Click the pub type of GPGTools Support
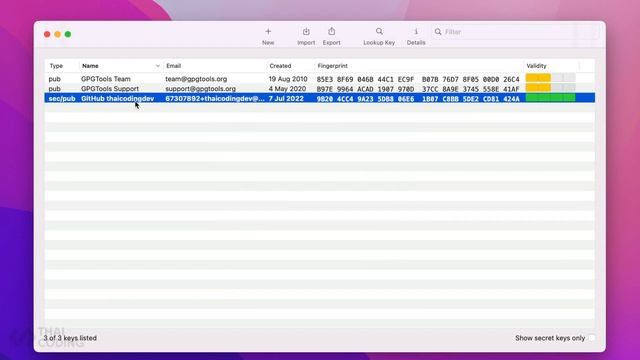 (x=54, y=89)
